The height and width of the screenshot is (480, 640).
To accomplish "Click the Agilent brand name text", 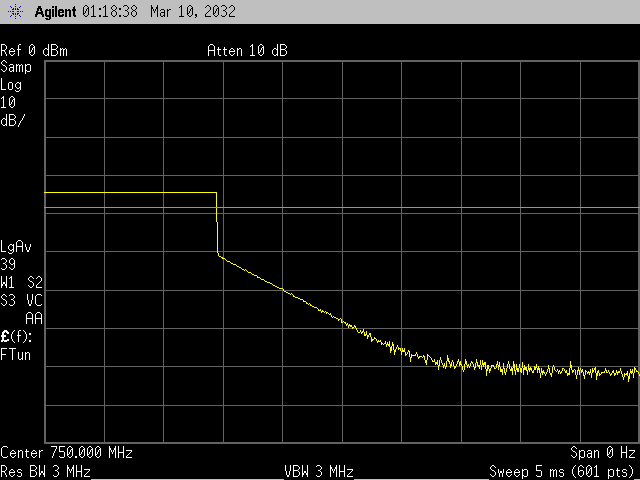I will (x=56, y=11).
